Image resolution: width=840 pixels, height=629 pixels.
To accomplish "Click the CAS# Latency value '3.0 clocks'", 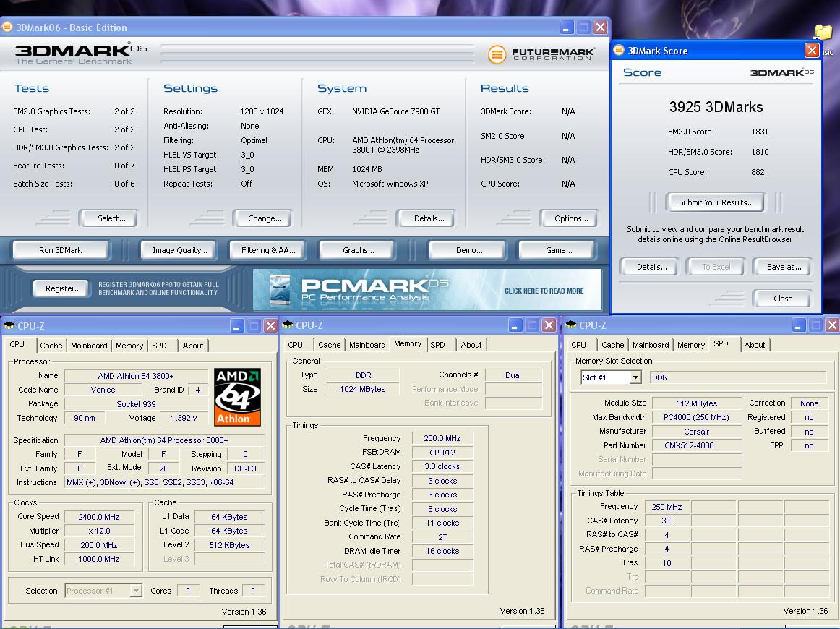I will click(x=442, y=466).
